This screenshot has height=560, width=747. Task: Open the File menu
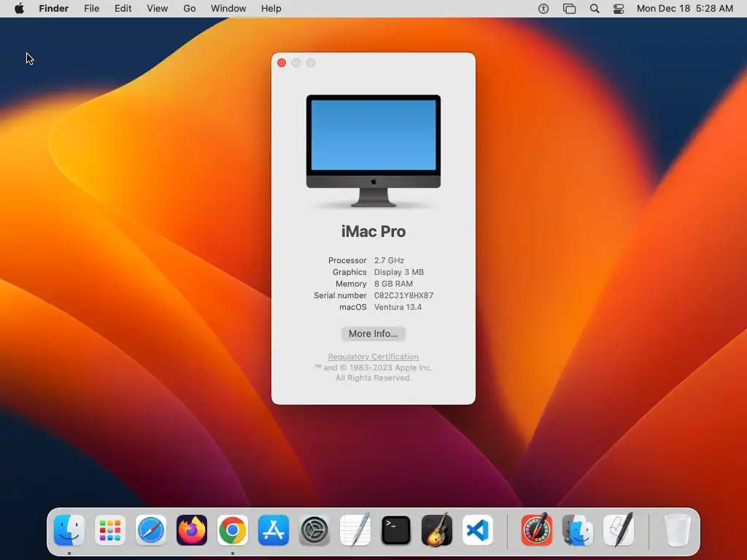[x=91, y=9]
